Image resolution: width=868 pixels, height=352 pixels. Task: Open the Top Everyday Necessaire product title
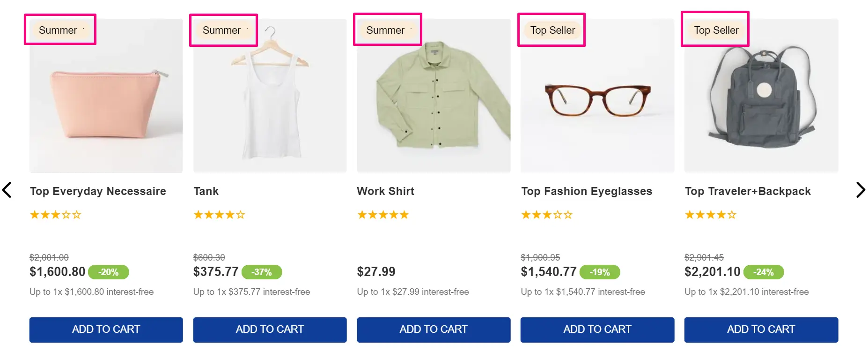98,191
